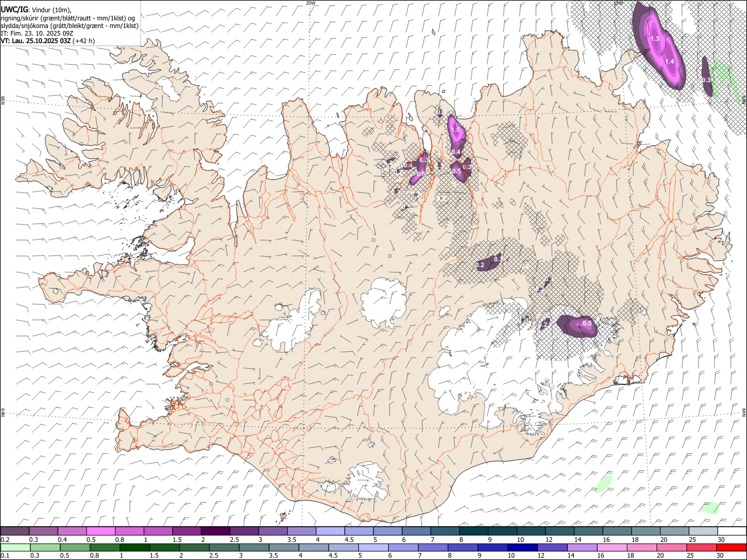Click the 1.5 precipitation value in north Iceland
Viewport: 747px width, 560px height.
[456, 129]
